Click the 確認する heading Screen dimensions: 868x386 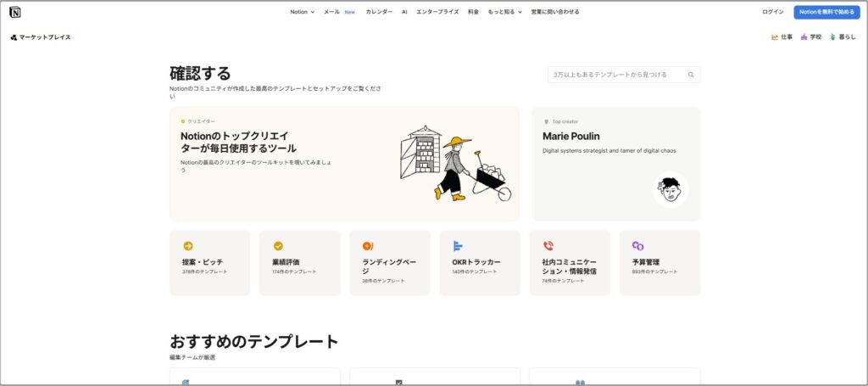[200, 73]
